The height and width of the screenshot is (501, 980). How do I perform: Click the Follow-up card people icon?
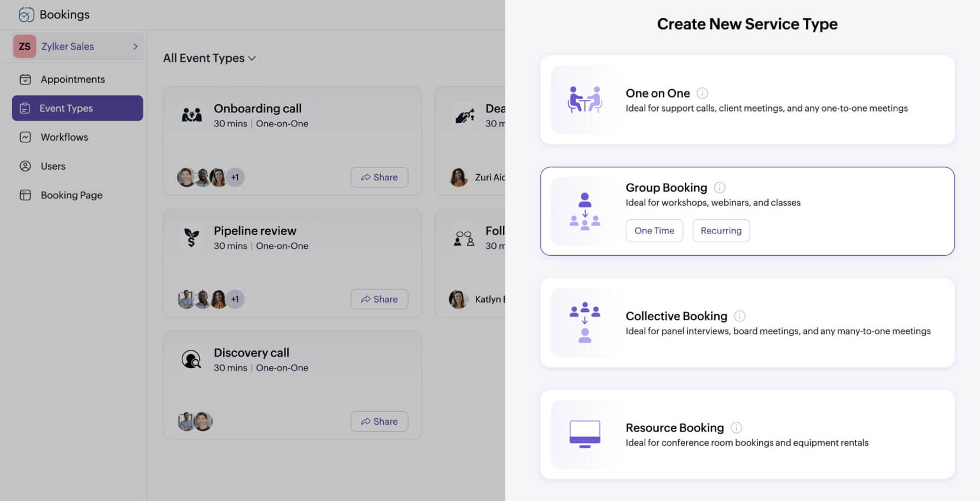464,238
